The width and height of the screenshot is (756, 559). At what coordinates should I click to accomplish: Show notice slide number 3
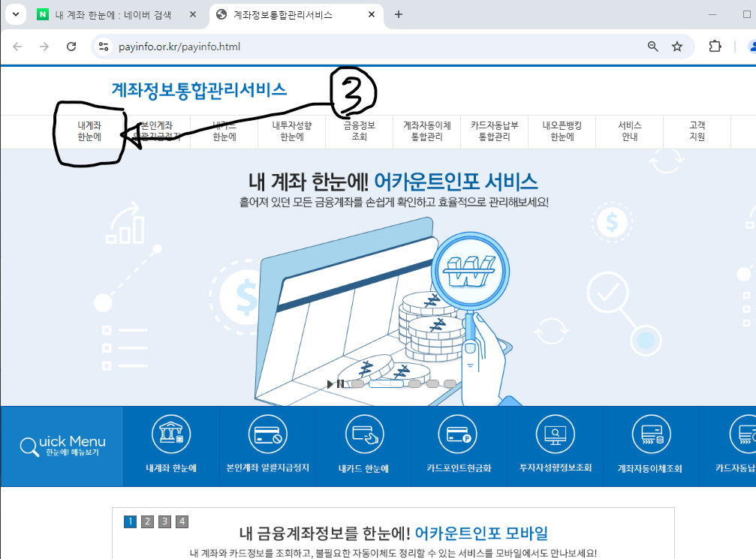coord(165,521)
